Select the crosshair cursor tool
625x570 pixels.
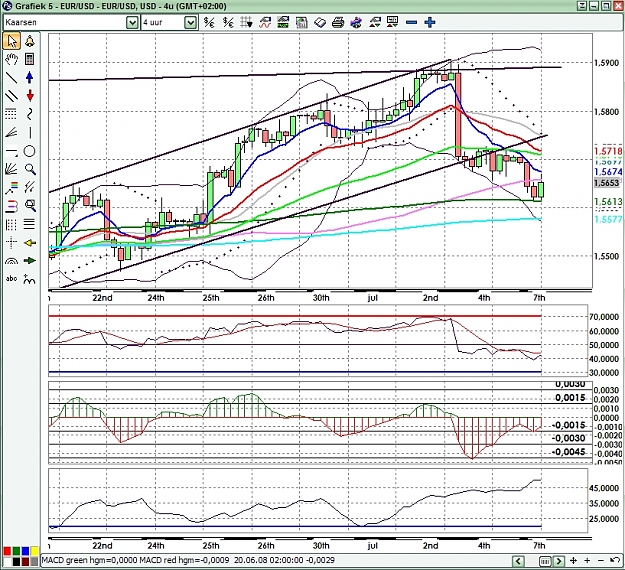(x=12, y=243)
